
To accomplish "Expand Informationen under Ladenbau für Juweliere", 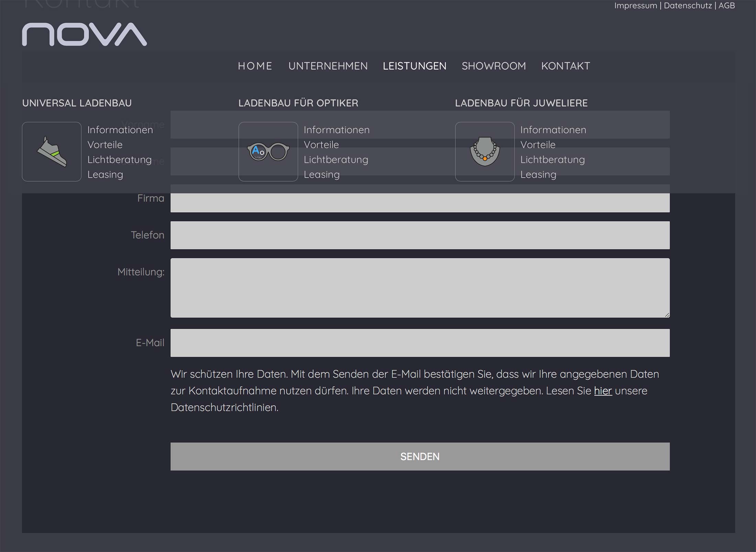I will click(552, 129).
